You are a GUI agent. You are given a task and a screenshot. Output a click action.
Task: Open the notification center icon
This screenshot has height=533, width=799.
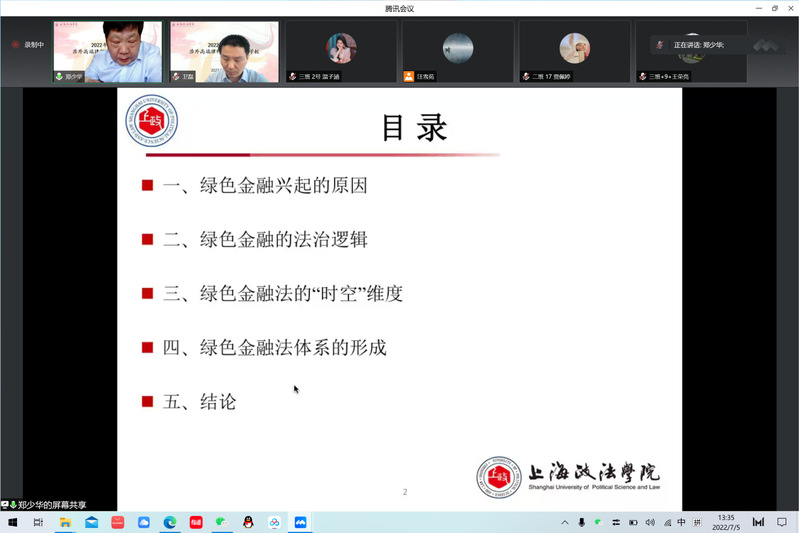point(782,522)
